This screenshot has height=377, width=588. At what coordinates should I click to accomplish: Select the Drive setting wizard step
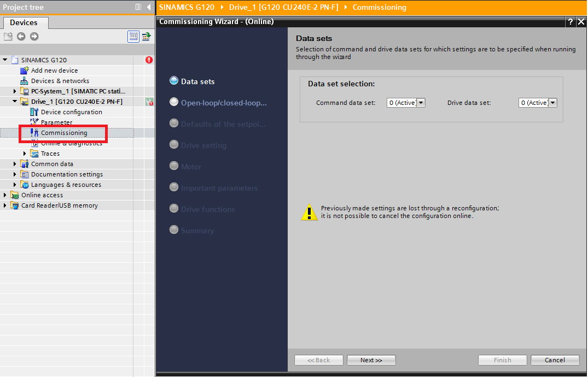click(198, 145)
